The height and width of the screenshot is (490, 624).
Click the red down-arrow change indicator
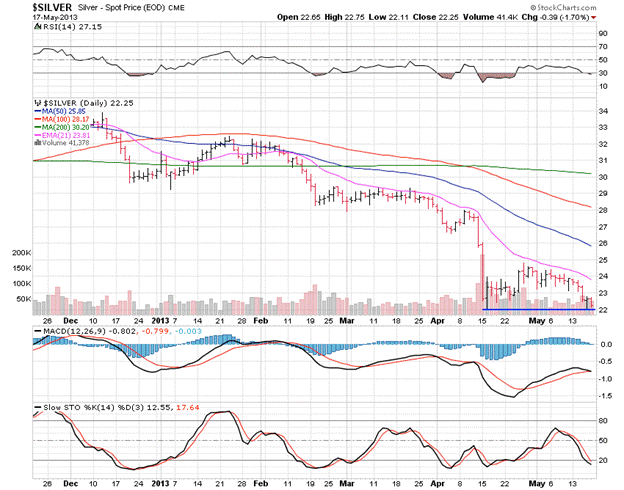[x=592, y=19]
